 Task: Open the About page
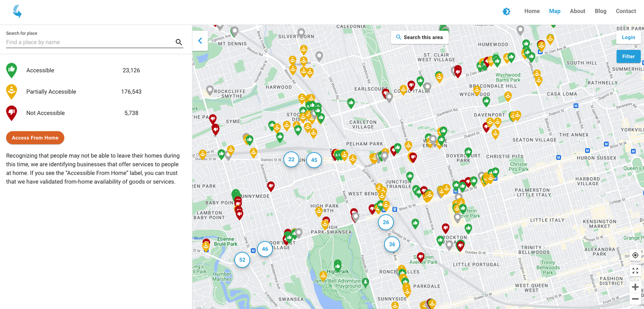point(577,11)
